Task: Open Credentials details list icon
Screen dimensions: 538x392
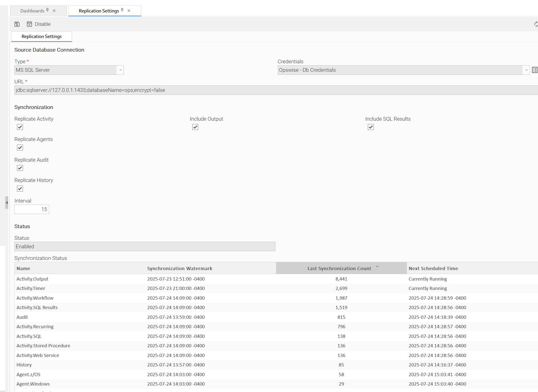Action: tap(535, 70)
